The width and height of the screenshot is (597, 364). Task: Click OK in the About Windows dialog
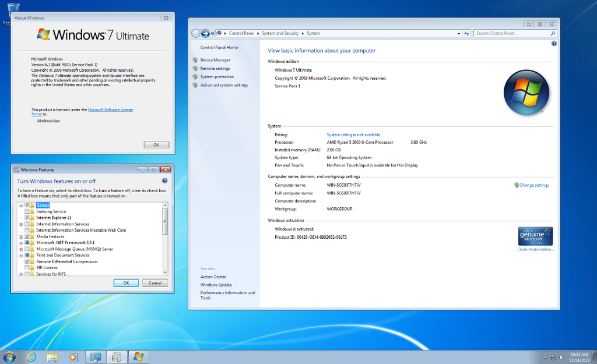pyautogui.click(x=156, y=145)
